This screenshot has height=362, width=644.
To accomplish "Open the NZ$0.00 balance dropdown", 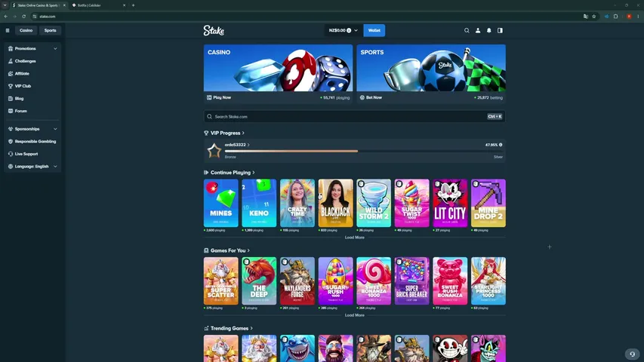I will pyautogui.click(x=343, y=30).
